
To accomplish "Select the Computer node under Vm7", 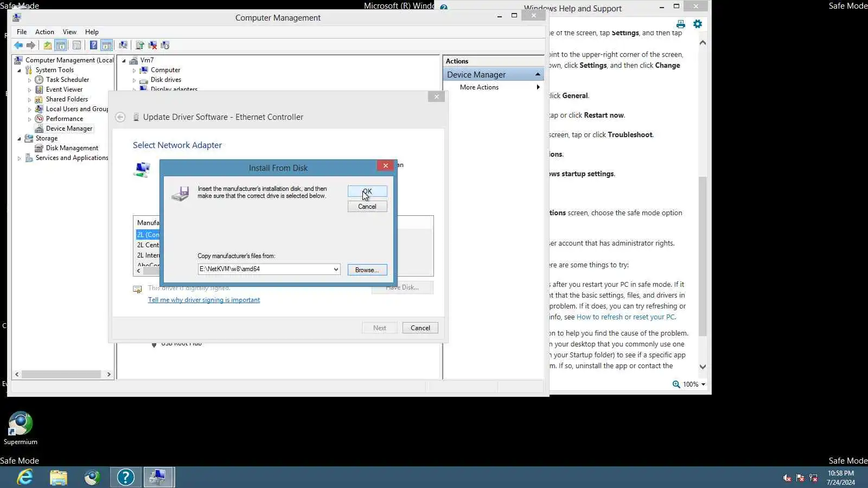I will click(165, 70).
